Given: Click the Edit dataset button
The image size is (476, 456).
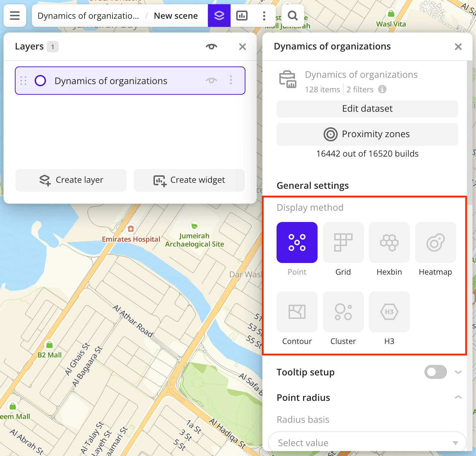Looking at the screenshot, I should pyautogui.click(x=367, y=109).
